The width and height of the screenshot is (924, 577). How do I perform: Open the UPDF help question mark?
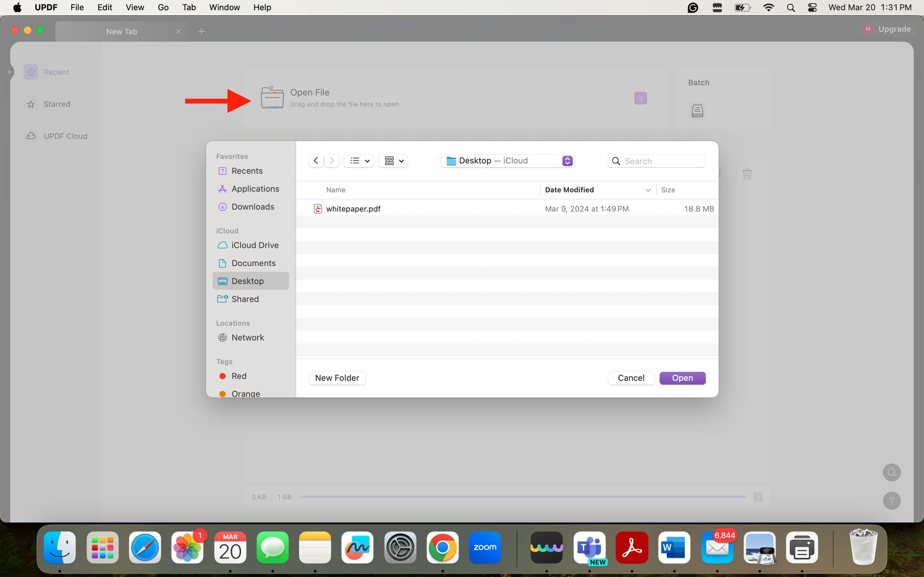coord(892,501)
